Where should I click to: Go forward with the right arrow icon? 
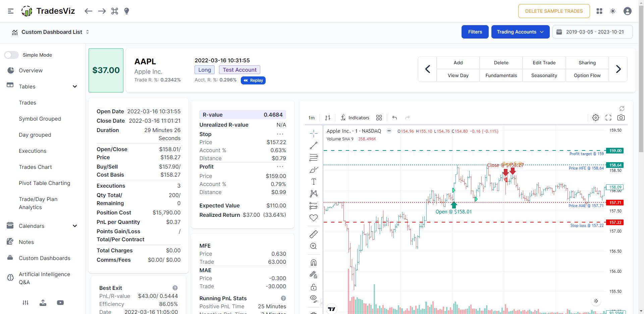[x=102, y=11]
